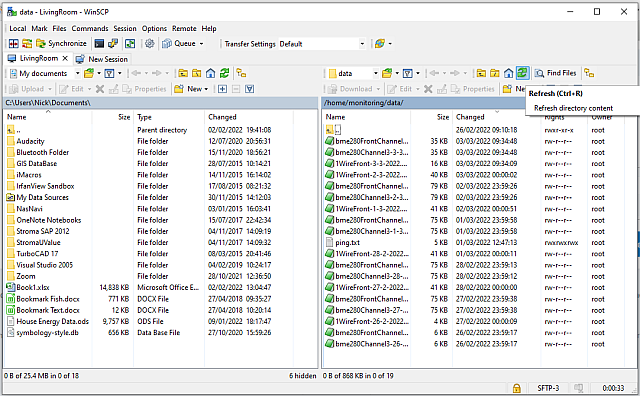Open in PuTTY icon

[x=113, y=43]
